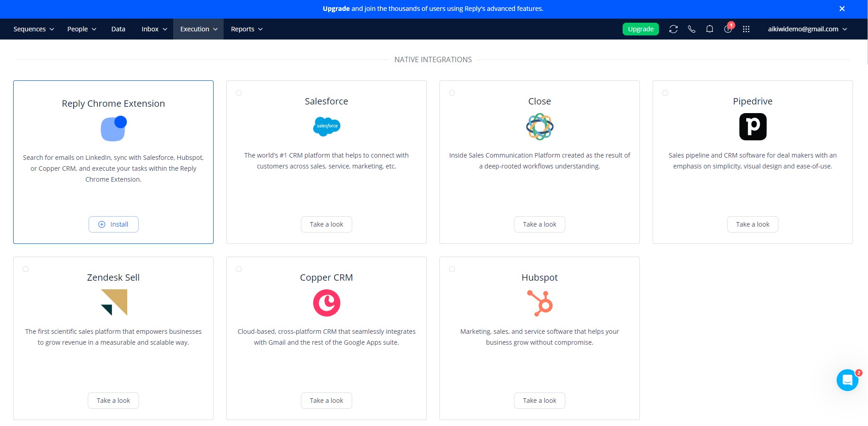Viewport: 868px width, 426px height.
Task: Click the "Cloud-based, cross-platform CRM" description
Action: click(x=327, y=337)
